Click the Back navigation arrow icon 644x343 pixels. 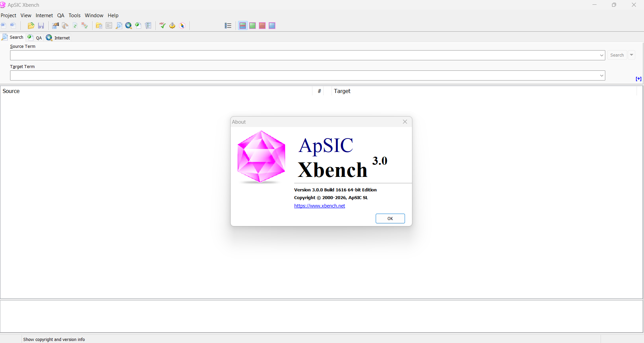coord(3,26)
